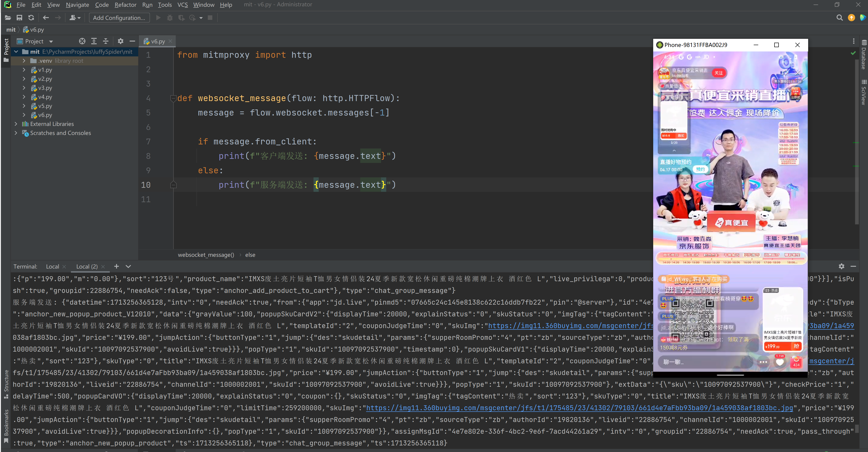
Task: Click Expand All icon in Project panel
Action: point(94,41)
